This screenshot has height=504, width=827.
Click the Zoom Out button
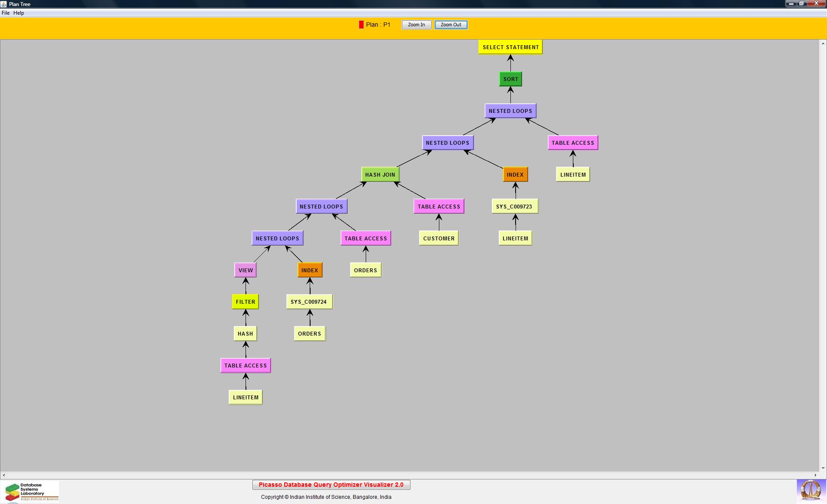coord(451,25)
